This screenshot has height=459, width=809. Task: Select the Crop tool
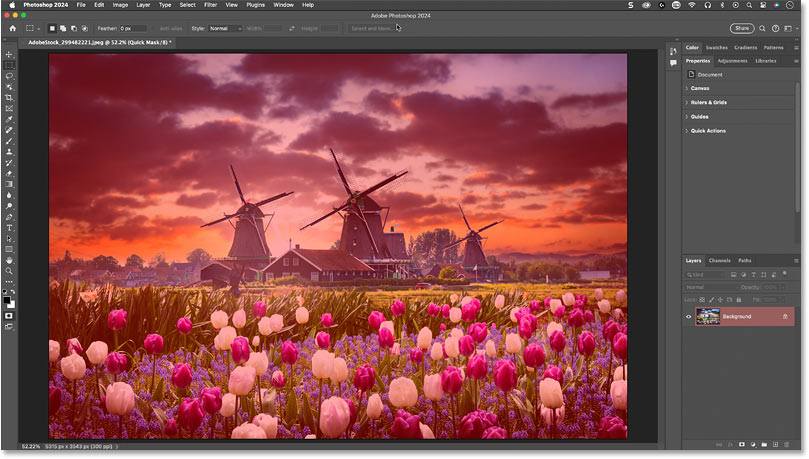[x=9, y=97]
